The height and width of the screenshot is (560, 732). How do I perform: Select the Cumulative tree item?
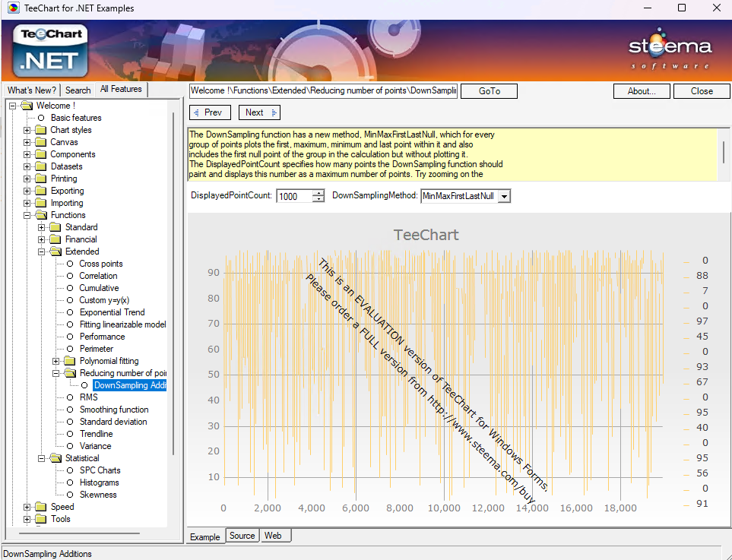[99, 288]
